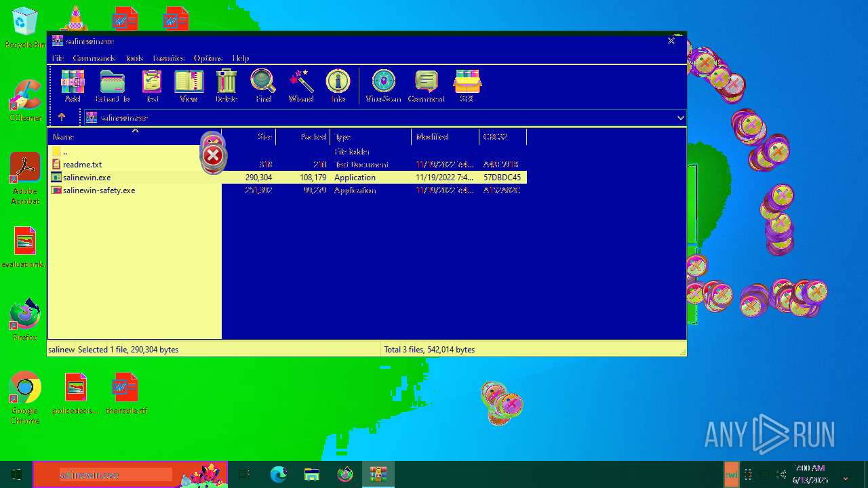Select the salinewin-safety.exe file row
This screenshot has height=488, width=868.
(x=287, y=190)
